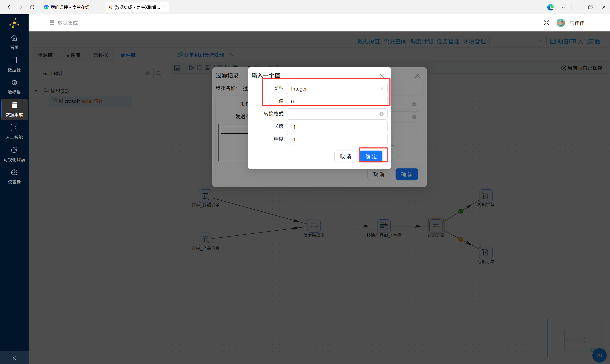The height and width of the screenshot is (364, 610).
Task: Confirm the value with 确定 button
Action: coord(371,156)
